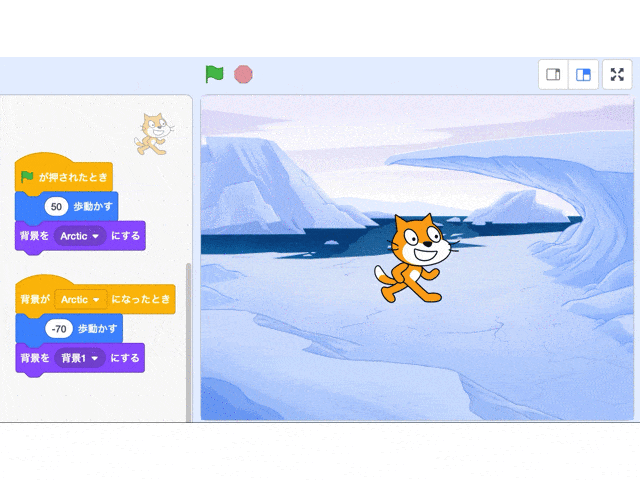The height and width of the screenshot is (480, 640).
Task: Click the code area vertical scrollbar
Action: click(188, 342)
